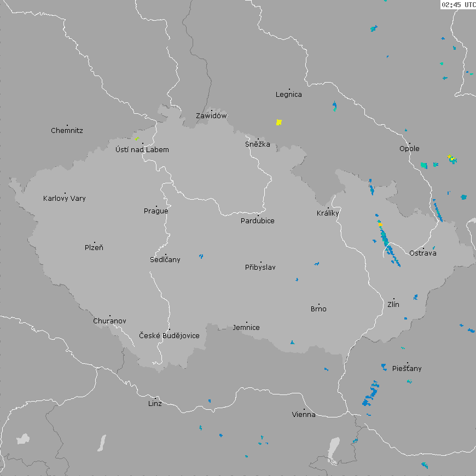
Task: Click the yellow radar echo south of Legnica
Action: (x=279, y=123)
